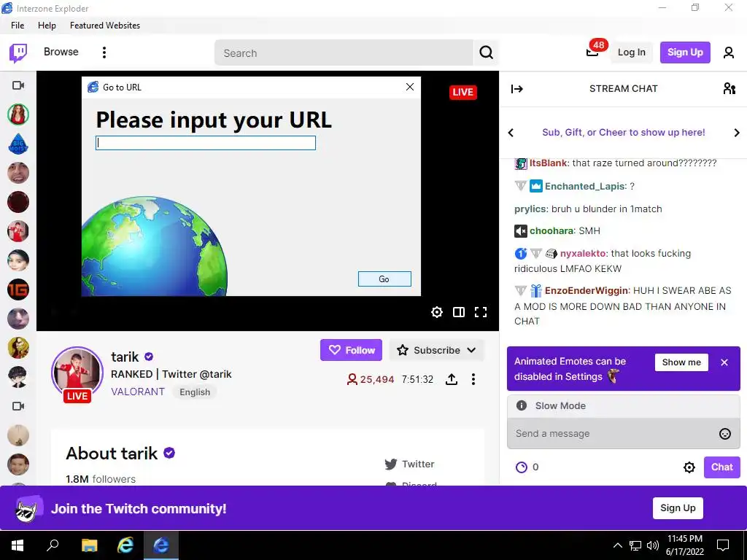Screen dimensions: 747x560
Task: Go to the Browse page
Action: [61, 52]
